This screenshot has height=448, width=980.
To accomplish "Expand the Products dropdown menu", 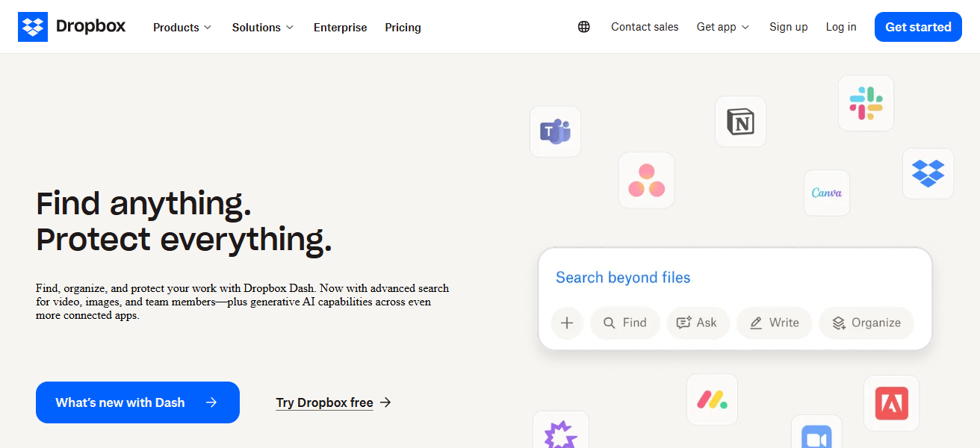I will tap(182, 27).
